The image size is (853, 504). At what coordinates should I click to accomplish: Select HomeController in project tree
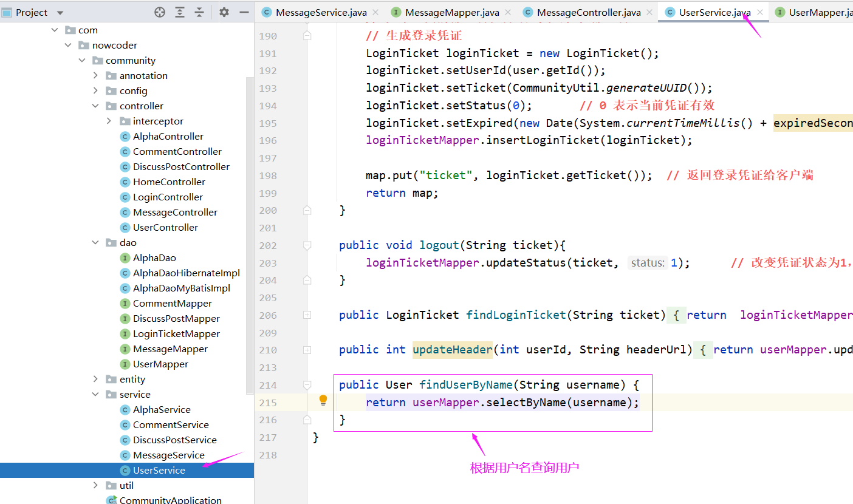[x=169, y=182]
